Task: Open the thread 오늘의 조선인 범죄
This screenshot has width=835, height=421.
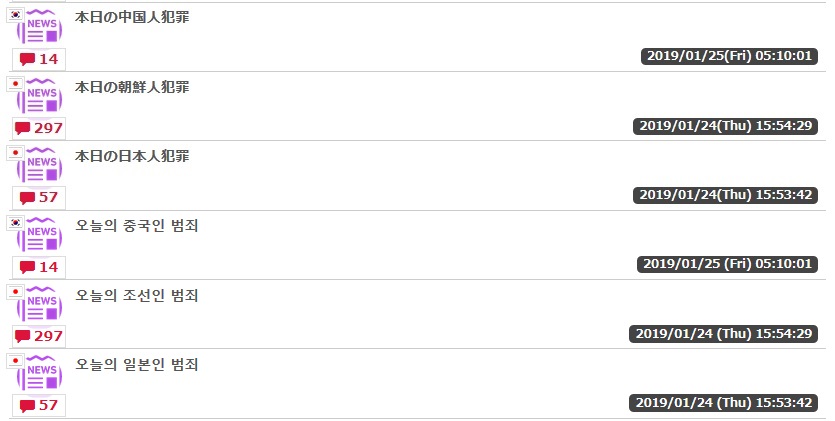Action: click(137, 295)
